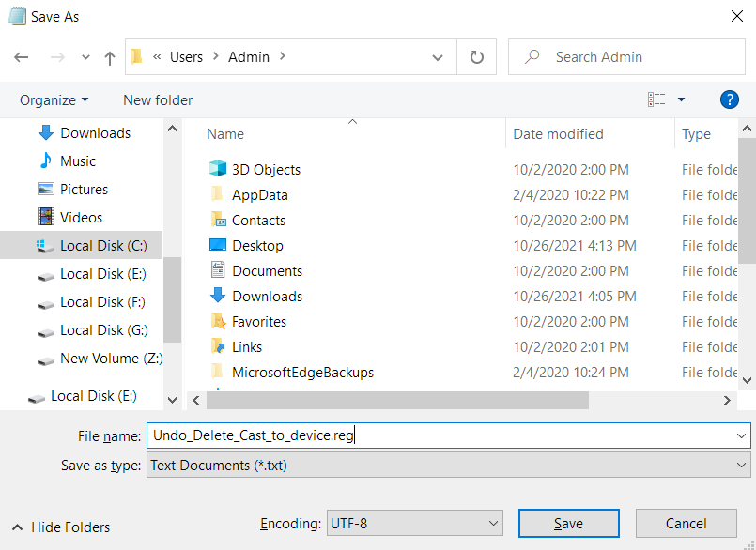756x550 pixels.
Task: Open the Help question mark
Action: [730, 99]
